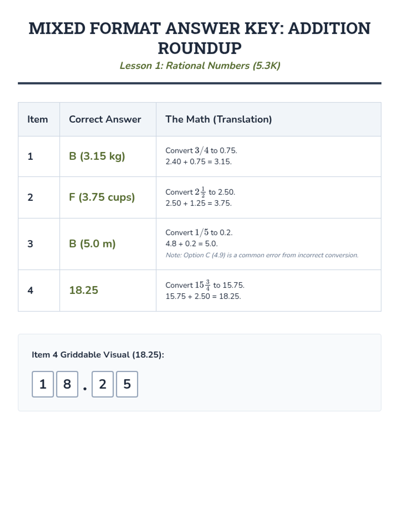The width and height of the screenshot is (399, 532).
Task: Click item number 3 in the table
Action: tap(30, 244)
